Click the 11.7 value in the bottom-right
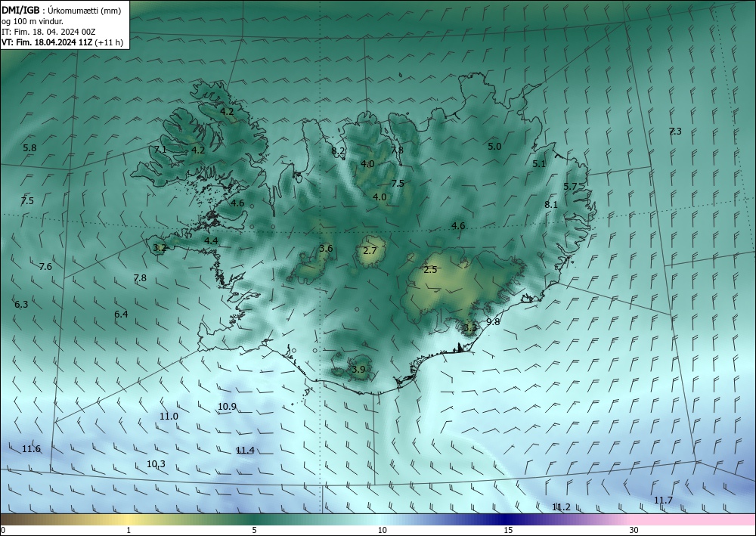 click(663, 500)
